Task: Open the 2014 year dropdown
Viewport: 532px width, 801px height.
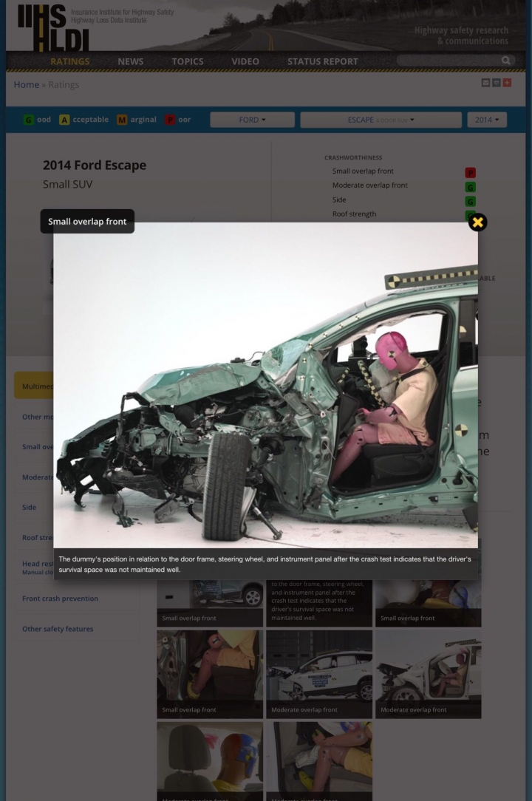Action: coord(486,120)
